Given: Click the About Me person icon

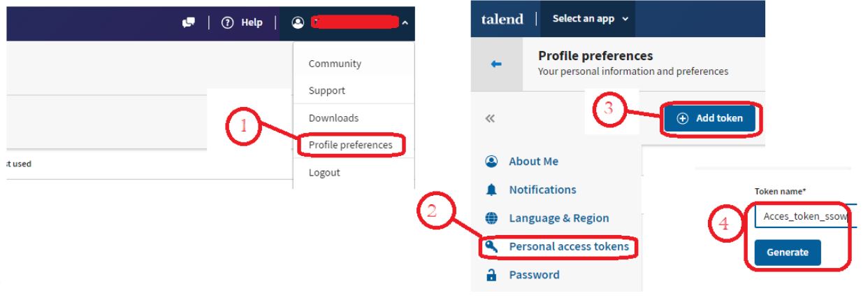Looking at the screenshot, I should tap(490, 162).
